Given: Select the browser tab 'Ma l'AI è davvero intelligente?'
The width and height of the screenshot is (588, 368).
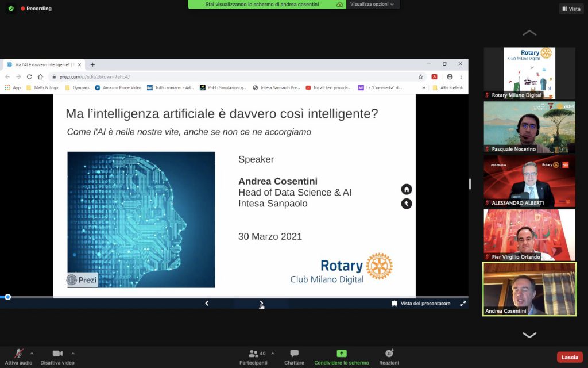Looking at the screenshot, I should click(x=42, y=64).
